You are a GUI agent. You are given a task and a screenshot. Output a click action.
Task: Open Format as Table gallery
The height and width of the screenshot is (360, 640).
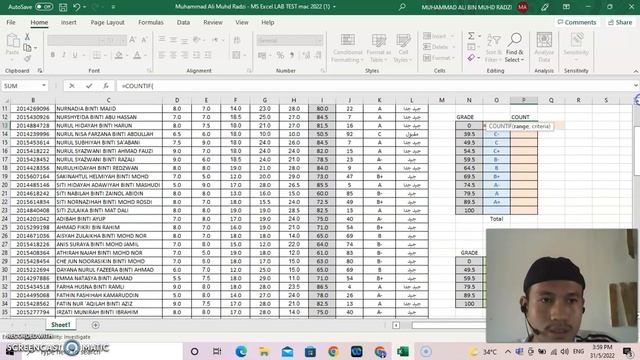tap(379, 48)
